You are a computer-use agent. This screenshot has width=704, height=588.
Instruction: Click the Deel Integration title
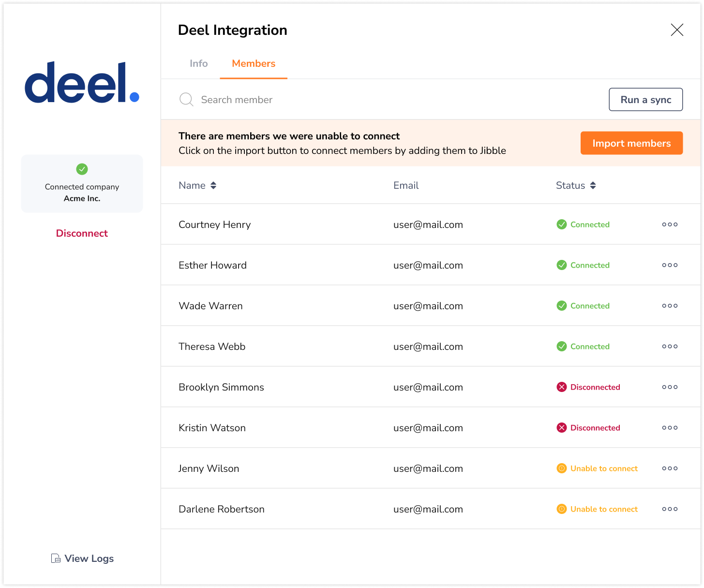[233, 30]
